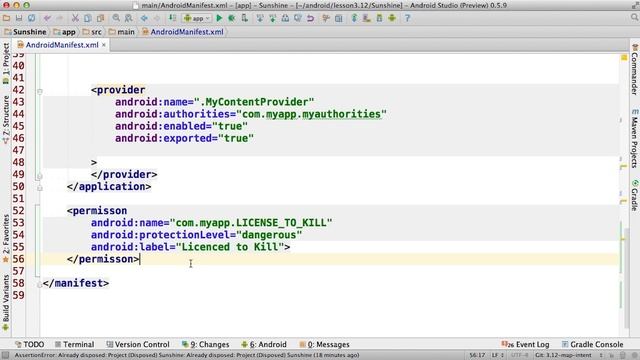Click the Cut scissors icon
640x360 pixels.
coord(75,18)
